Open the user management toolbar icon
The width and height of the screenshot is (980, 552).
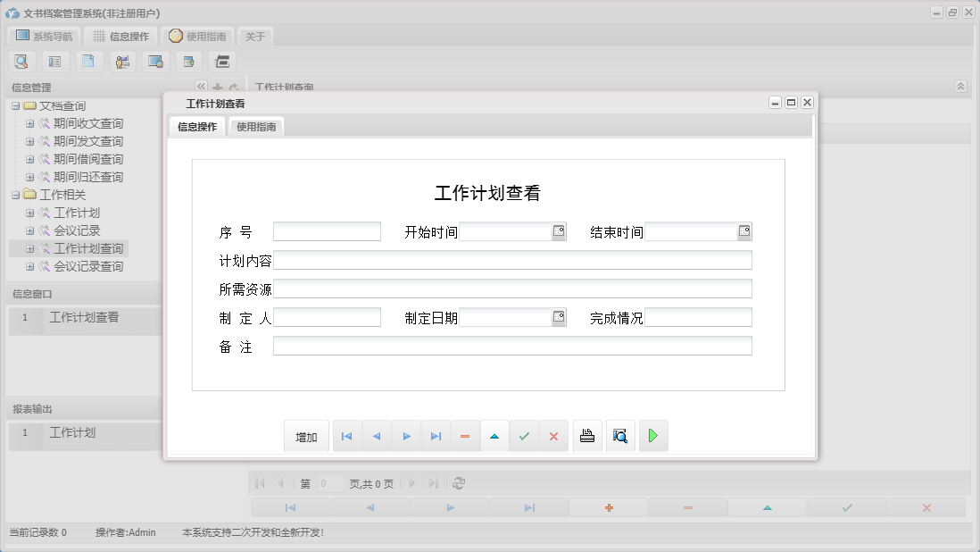pyautogui.click(x=122, y=61)
